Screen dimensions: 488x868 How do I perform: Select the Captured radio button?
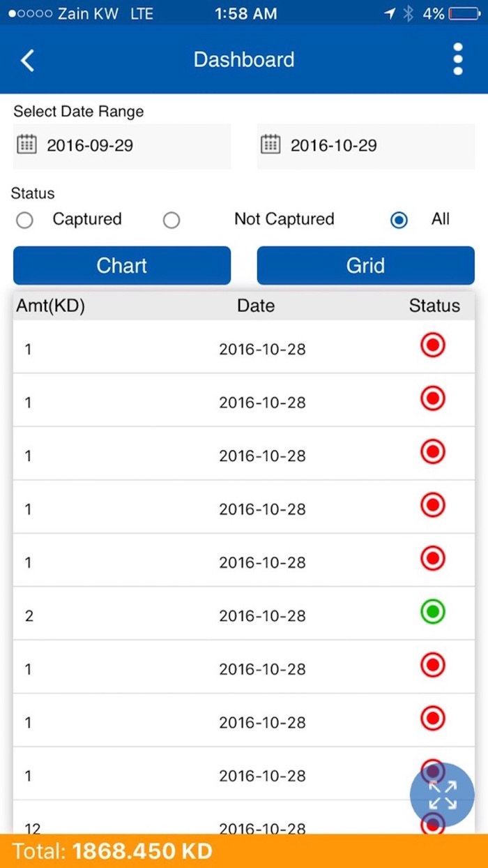point(25,220)
